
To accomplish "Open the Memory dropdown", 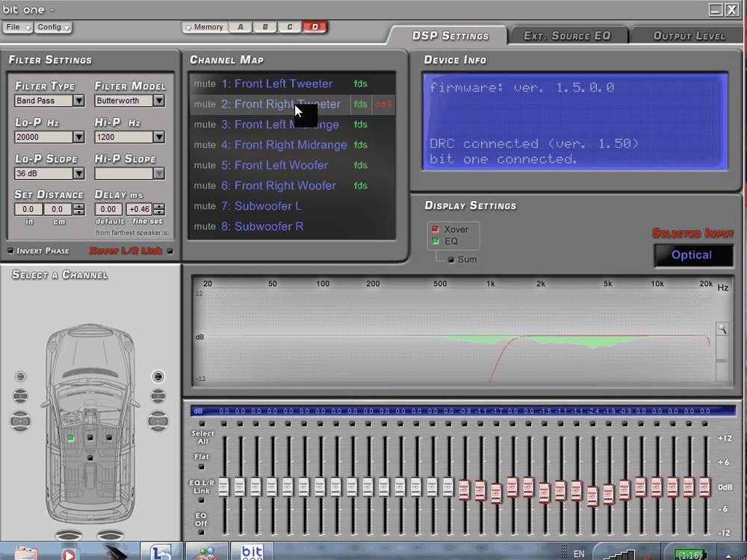I will click(205, 27).
